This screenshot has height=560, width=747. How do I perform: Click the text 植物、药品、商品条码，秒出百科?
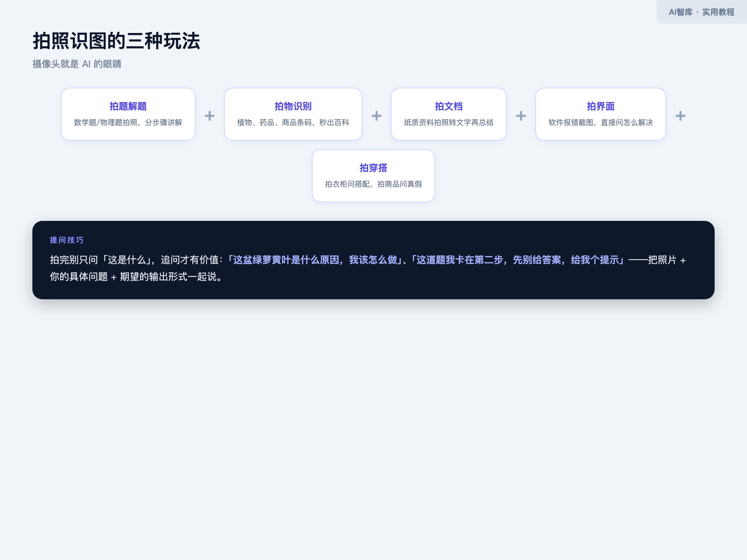(293, 123)
